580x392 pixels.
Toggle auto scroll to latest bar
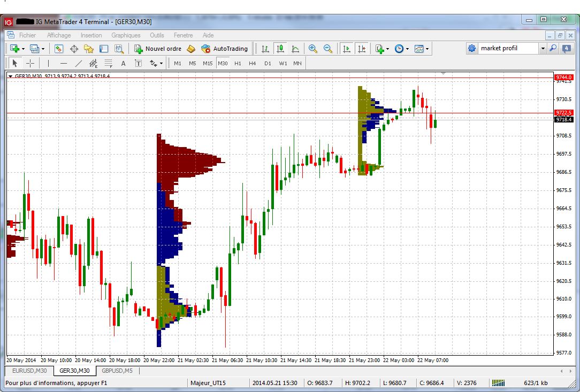click(347, 49)
